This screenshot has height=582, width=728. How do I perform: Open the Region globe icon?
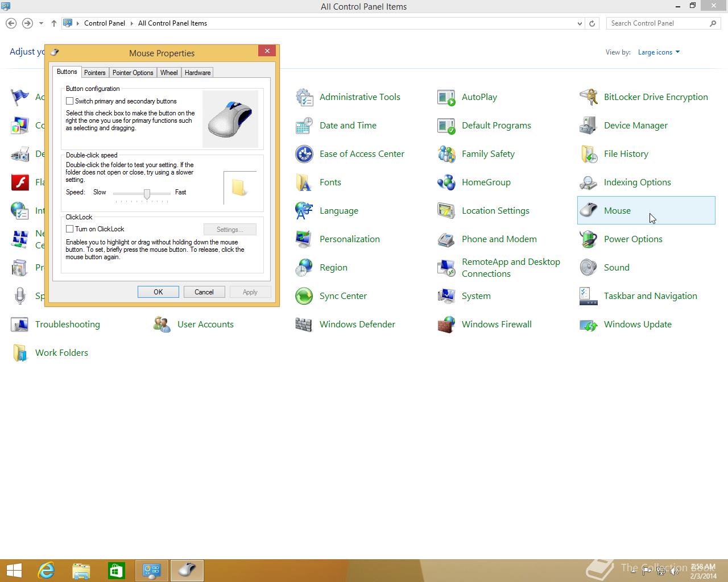point(304,268)
